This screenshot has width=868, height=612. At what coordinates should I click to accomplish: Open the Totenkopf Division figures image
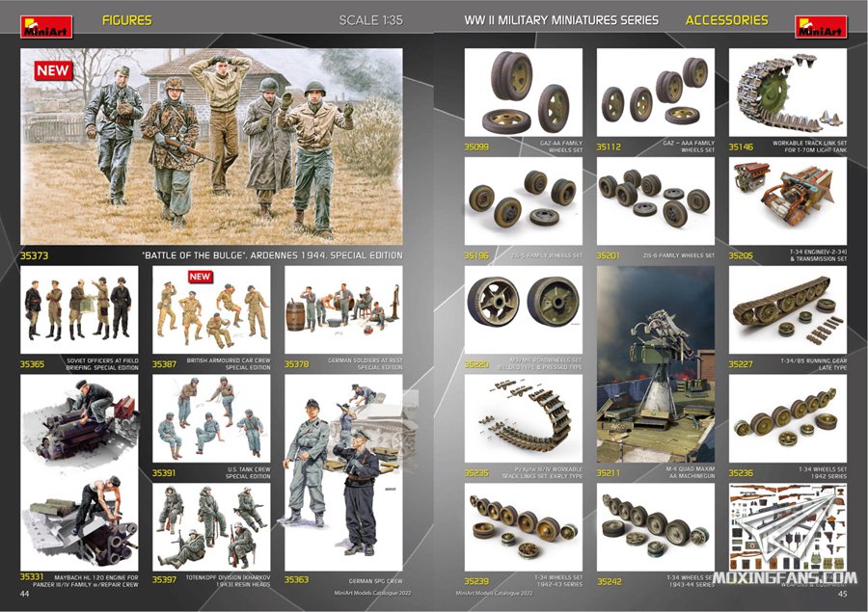[211, 527]
